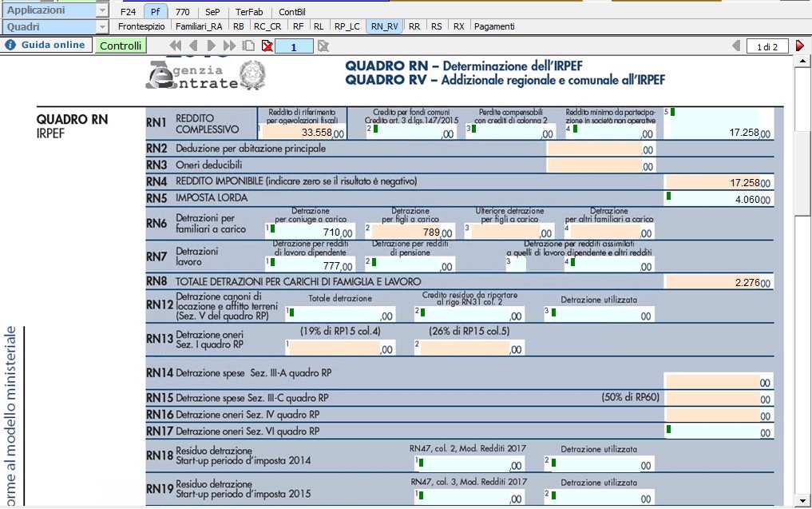Click the module number field showing 1
This screenshot has height=509, width=812.
(294, 46)
